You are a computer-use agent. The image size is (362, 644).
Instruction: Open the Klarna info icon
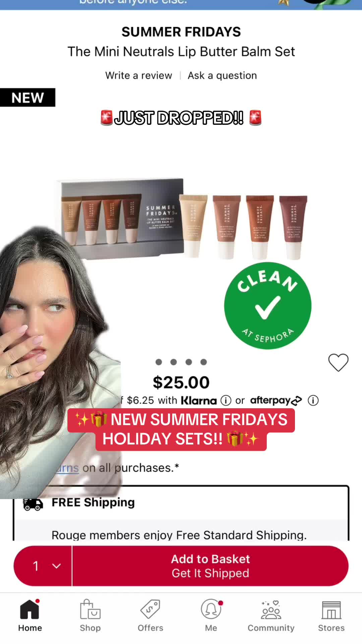tap(226, 400)
